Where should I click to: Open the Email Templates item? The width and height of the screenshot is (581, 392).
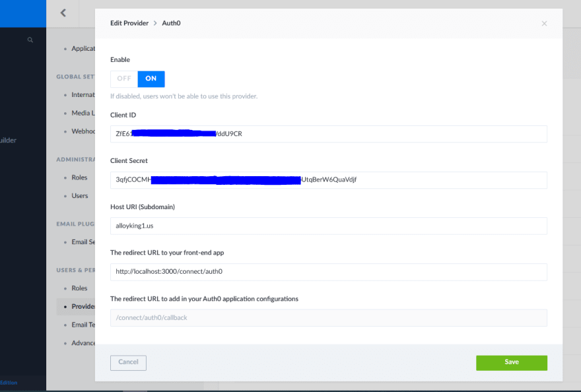coord(83,325)
